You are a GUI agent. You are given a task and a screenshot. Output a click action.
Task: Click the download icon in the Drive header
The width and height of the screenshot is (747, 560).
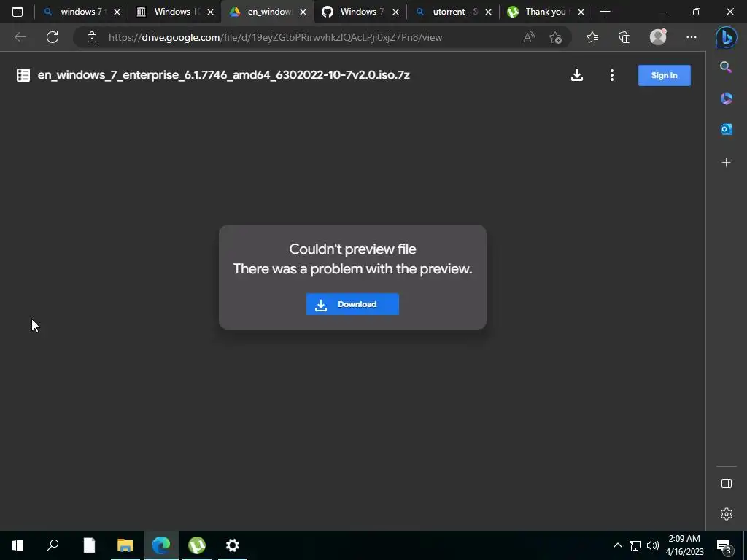pos(577,75)
